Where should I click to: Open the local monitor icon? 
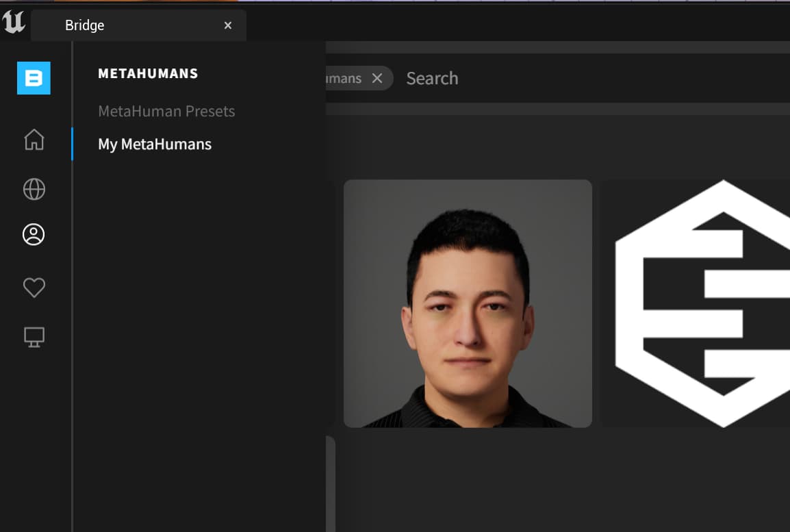[34, 337]
